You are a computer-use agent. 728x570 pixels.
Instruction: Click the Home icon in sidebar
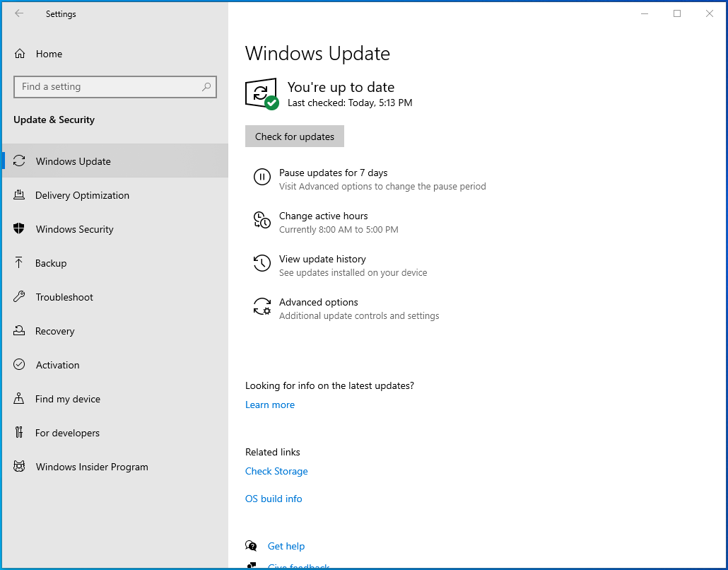click(20, 54)
